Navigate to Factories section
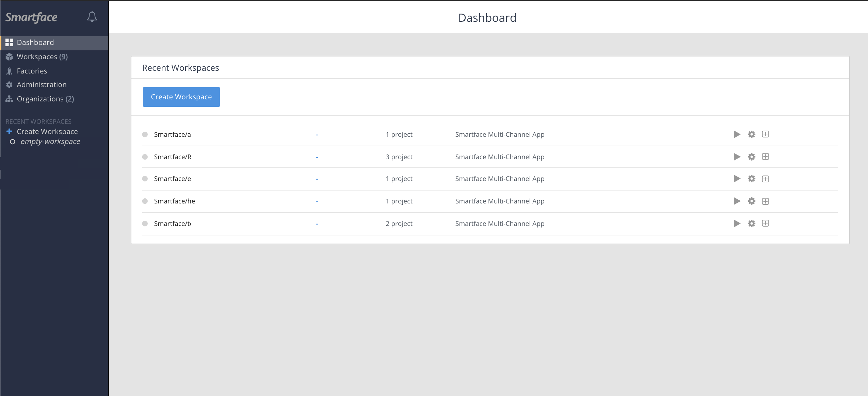This screenshot has height=396, width=868. point(32,71)
